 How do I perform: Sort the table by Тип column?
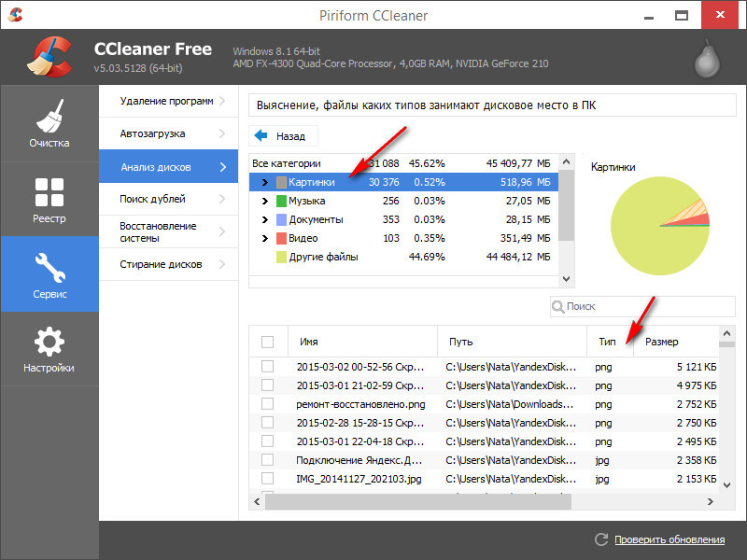tap(611, 342)
